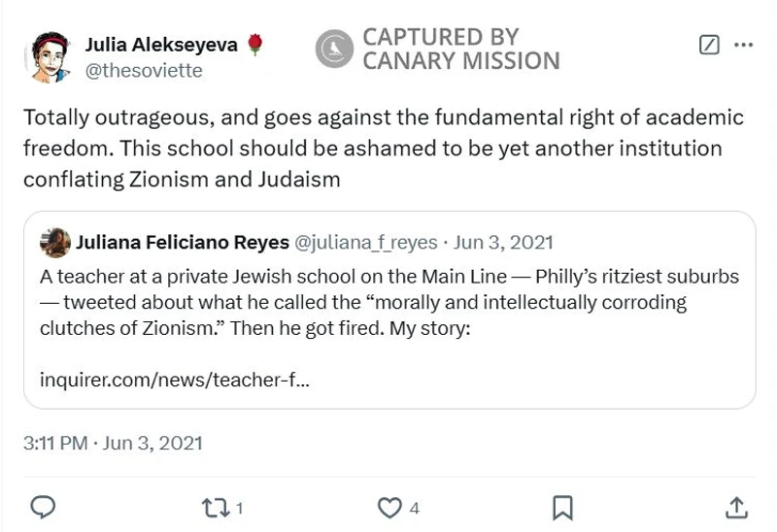The image size is (777, 532).
Task: Open the inquirer.com news article link
Action: (175, 380)
